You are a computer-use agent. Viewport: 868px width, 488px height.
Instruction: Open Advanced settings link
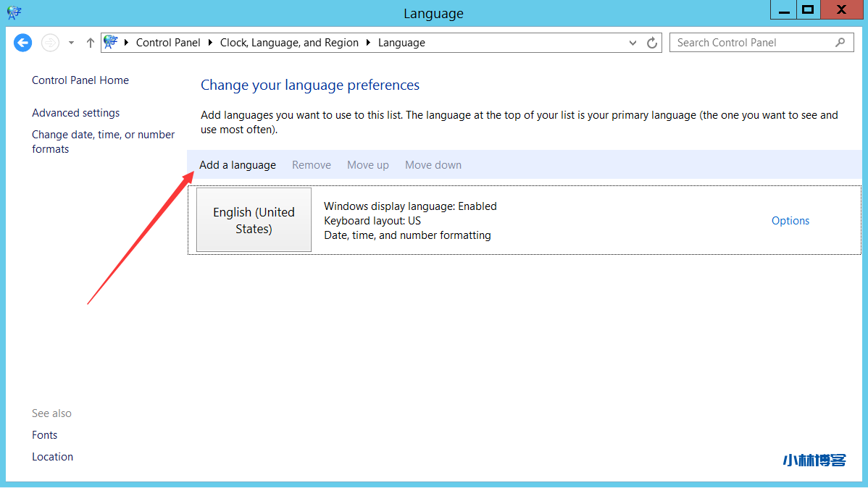[76, 113]
